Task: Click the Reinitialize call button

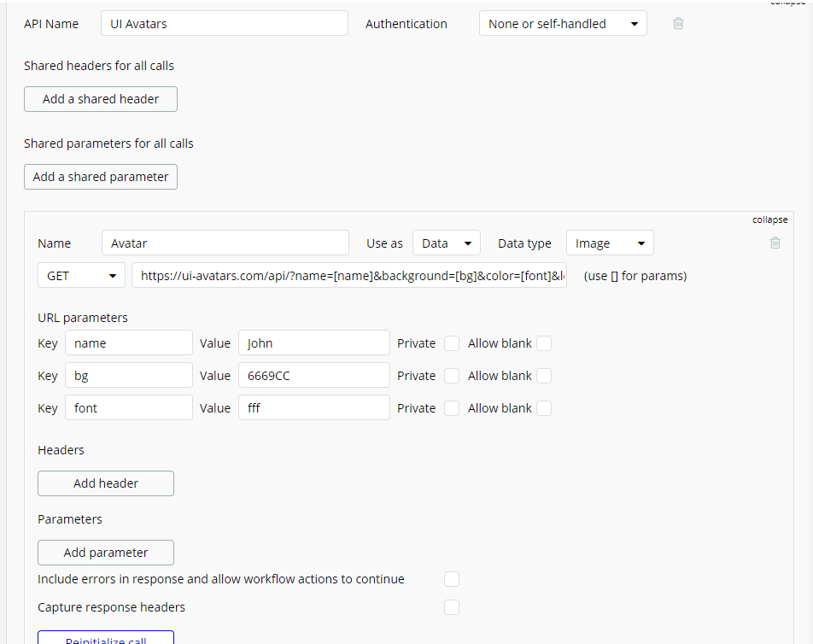Action: pos(106,638)
